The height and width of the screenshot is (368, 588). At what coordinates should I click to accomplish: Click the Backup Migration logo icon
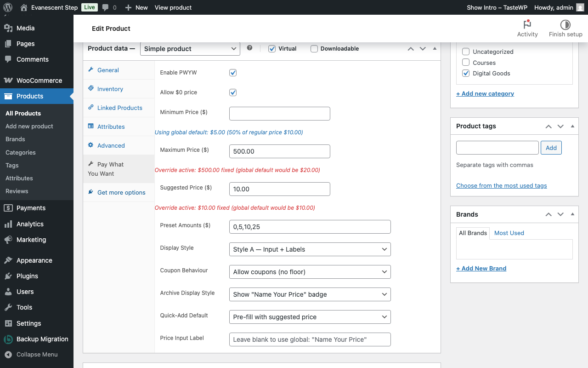tap(8, 339)
